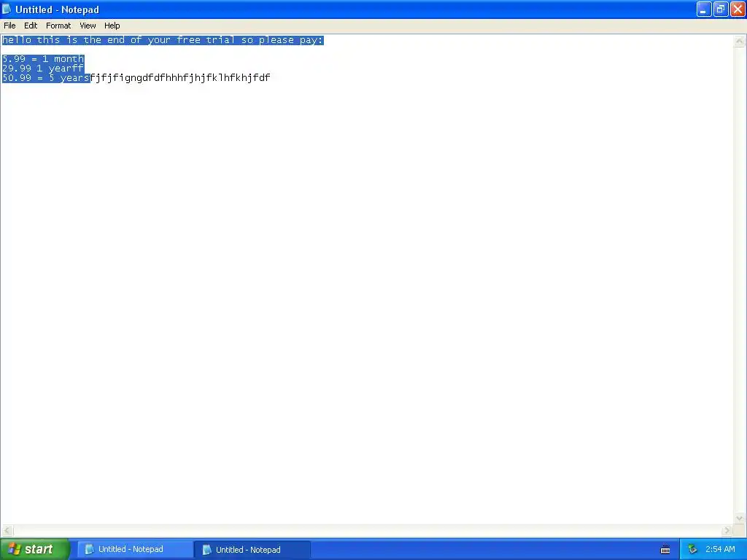Open the File menu
Screen dimensions: 747x560
point(9,26)
